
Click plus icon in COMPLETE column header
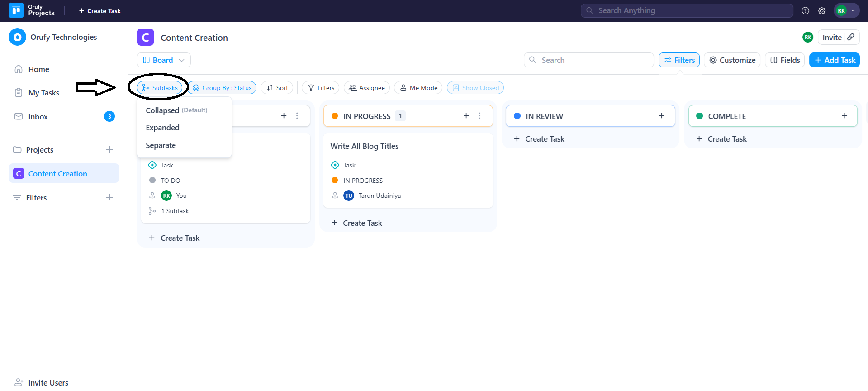[x=844, y=116]
